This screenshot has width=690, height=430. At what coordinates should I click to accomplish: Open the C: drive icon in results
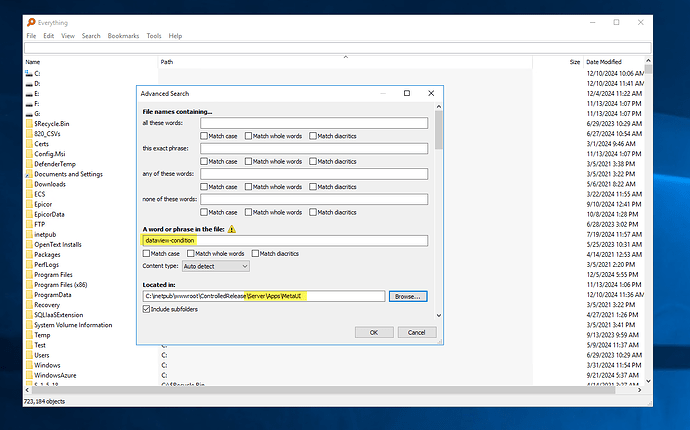coord(29,74)
